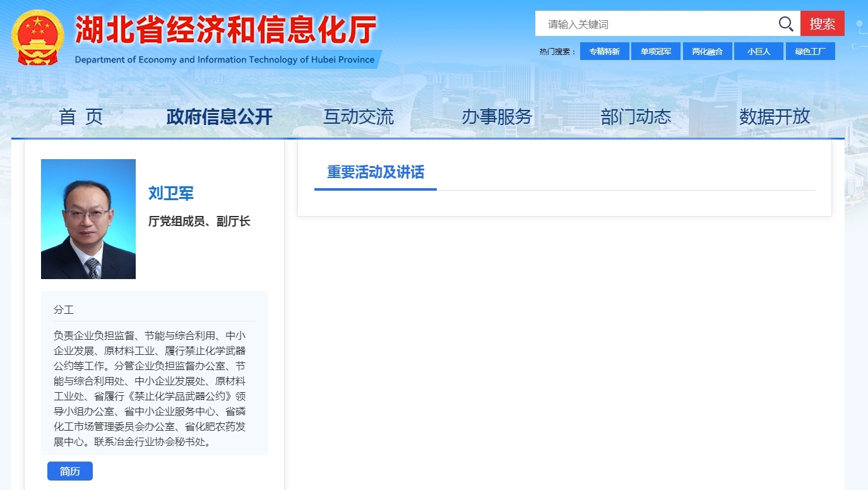Image resolution: width=868 pixels, height=490 pixels.
Task: Select the 政府信息公开 menu item
Action: [x=218, y=116]
